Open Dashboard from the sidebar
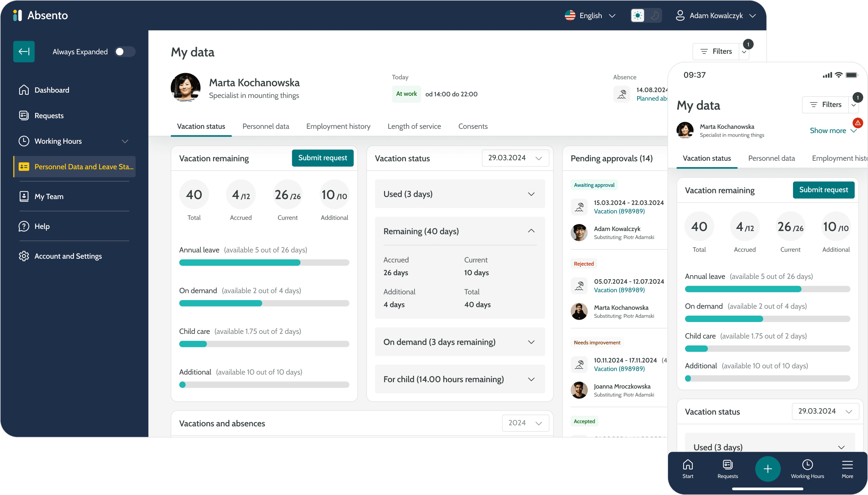The height and width of the screenshot is (495, 868). point(51,90)
